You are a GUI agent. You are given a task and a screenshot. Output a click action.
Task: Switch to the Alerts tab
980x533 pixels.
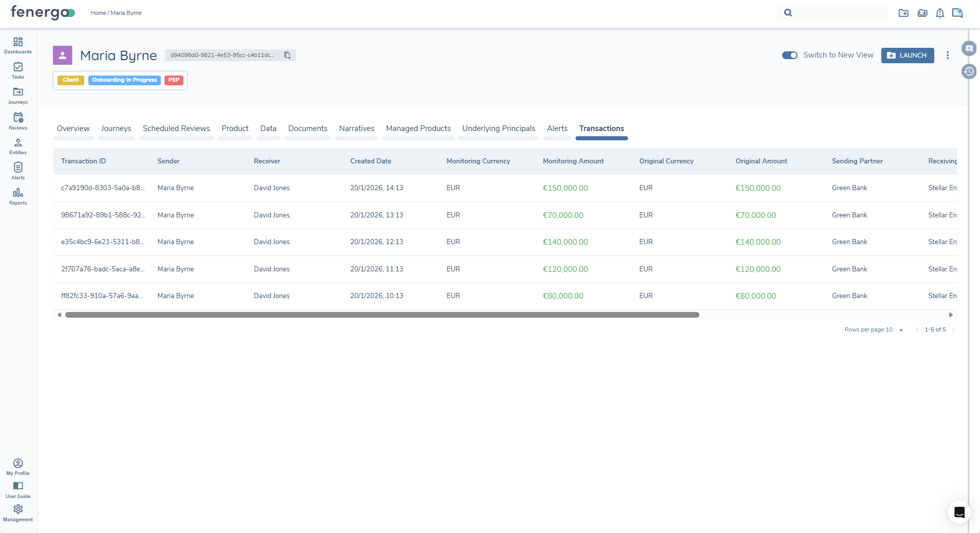pyautogui.click(x=557, y=128)
